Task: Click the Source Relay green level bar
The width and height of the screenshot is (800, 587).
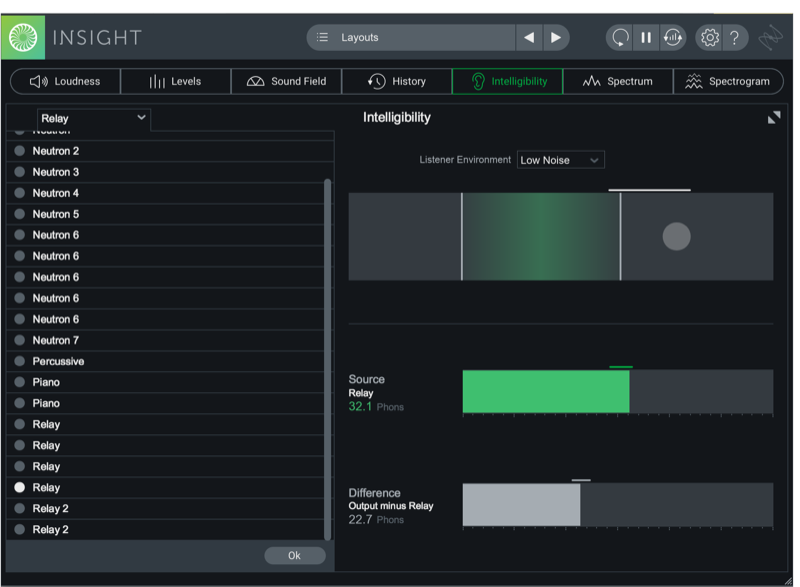Action: click(x=546, y=392)
